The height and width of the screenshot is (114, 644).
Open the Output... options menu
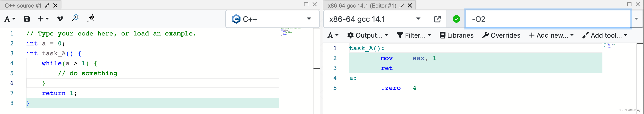[x=368, y=35]
